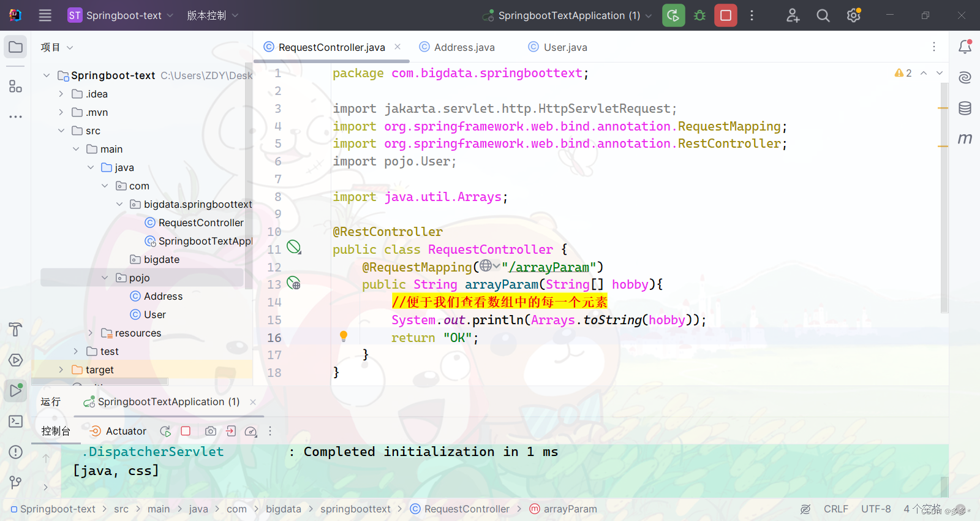Viewport: 980px width, 521px height.
Task: Collapse the src folder
Action: (61, 131)
